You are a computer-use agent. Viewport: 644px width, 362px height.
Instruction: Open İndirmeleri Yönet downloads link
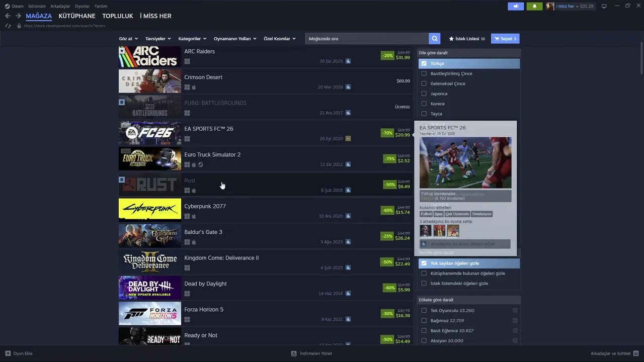coord(316,353)
